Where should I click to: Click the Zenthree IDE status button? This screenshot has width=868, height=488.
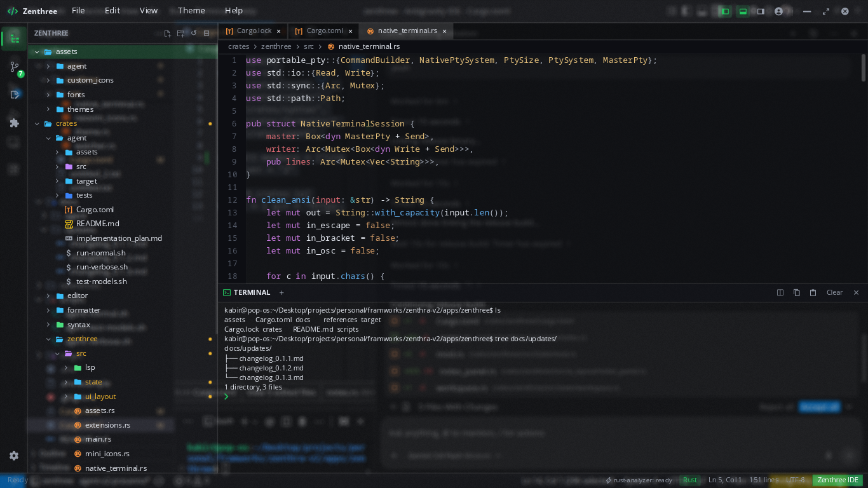(x=838, y=480)
